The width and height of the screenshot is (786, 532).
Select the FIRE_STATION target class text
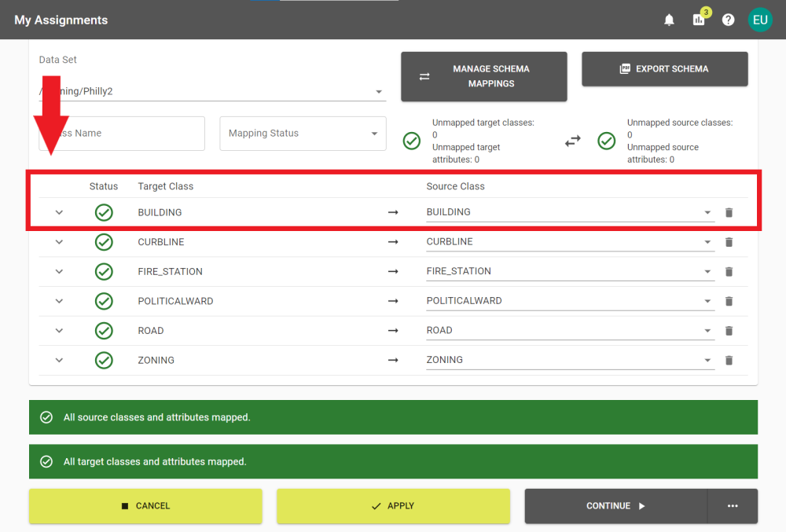tap(170, 272)
